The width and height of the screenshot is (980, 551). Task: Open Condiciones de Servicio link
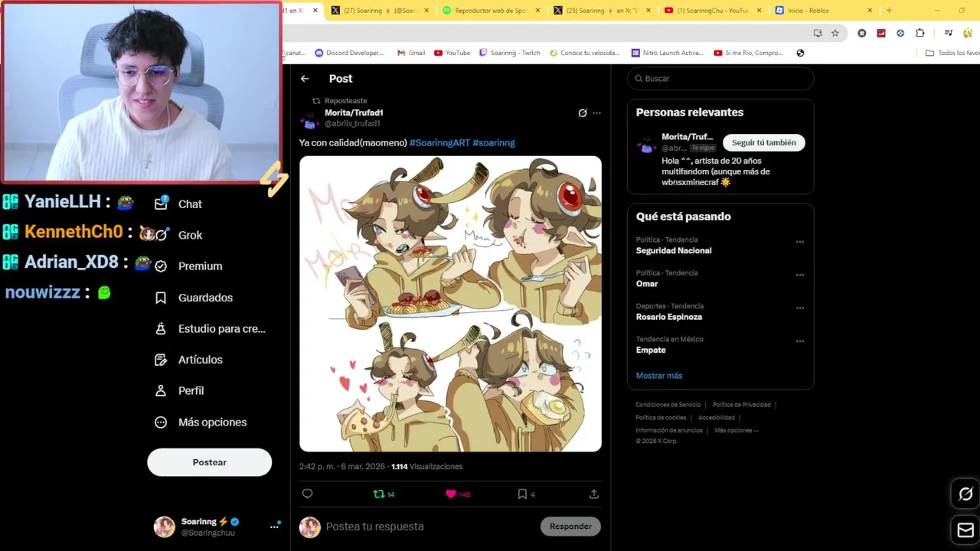point(668,405)
